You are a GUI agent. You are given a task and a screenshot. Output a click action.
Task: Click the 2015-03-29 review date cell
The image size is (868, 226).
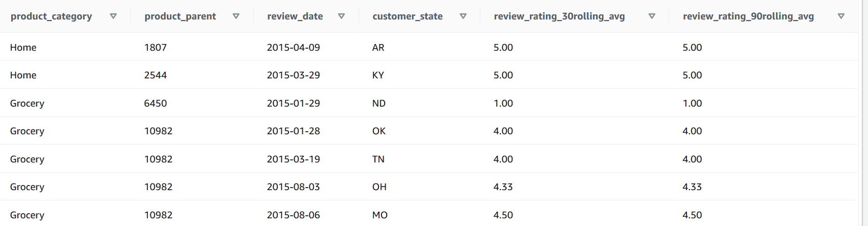294,75
